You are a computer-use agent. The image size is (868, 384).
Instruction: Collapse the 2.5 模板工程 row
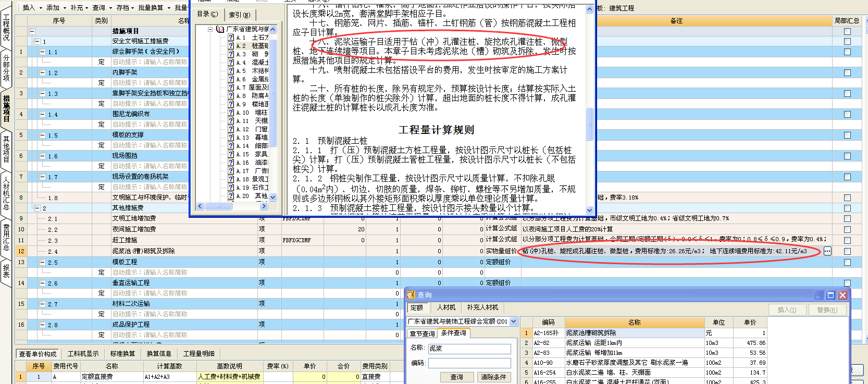click(43, 263)
